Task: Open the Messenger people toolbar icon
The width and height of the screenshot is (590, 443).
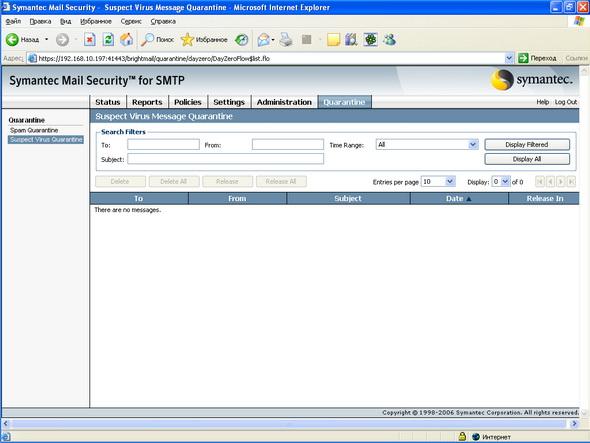Action: pyautogui.click(x=389, y=40)
